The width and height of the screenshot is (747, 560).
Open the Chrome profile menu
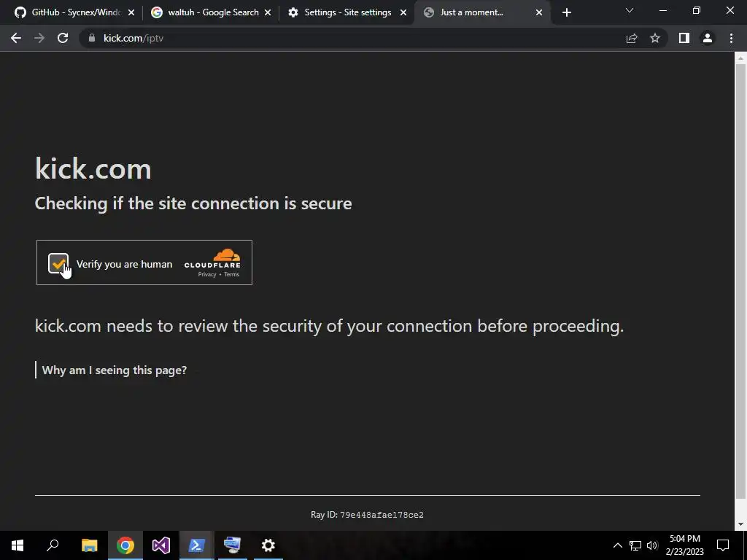(x=708, y=38)
